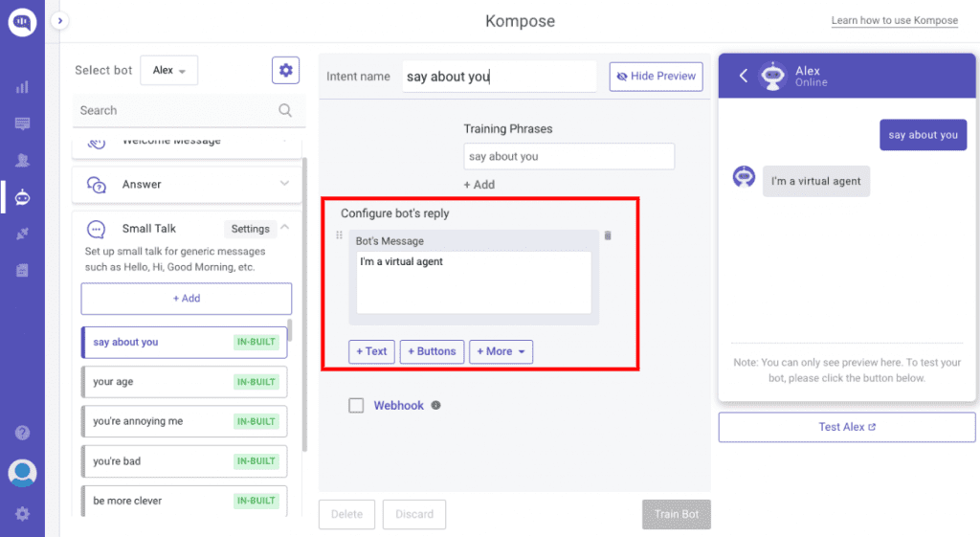Viewport: 980px width, 537px height.
Task: Open the users icon in the sidebar
Action: (22, 160)
